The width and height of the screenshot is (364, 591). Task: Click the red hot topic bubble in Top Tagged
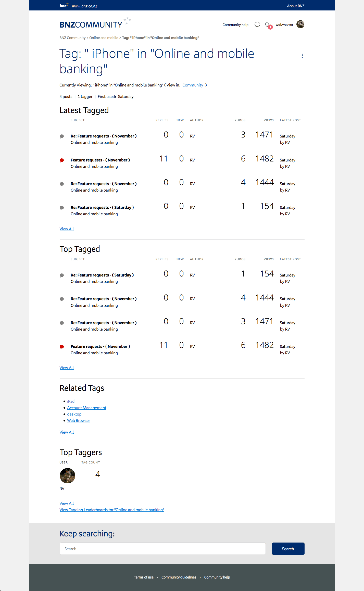pyautogui.click(x=62, y=347)
